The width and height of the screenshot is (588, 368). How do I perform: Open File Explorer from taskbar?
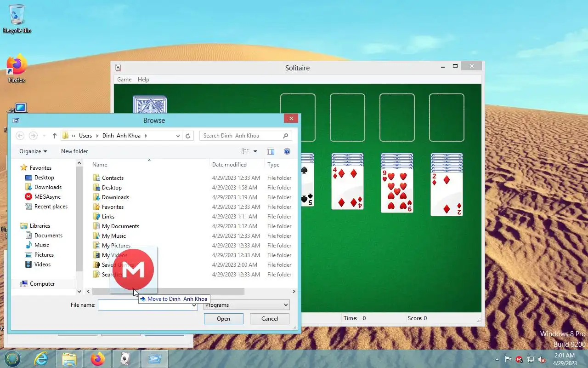coord(69,359)
